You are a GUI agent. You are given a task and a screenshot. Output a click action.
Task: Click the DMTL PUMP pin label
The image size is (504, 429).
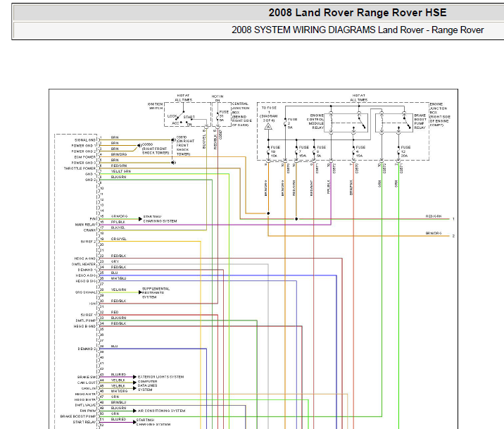(x=86, y=321)
